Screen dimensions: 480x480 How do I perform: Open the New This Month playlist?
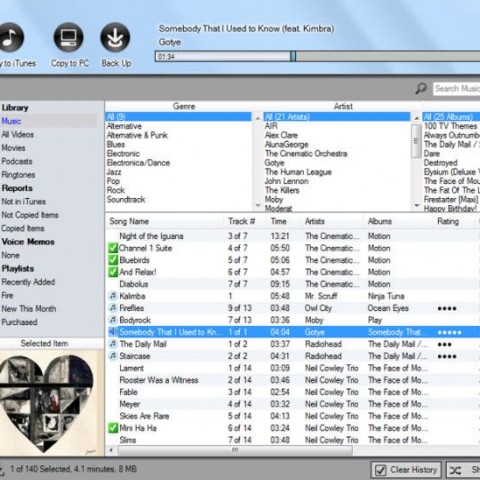(x=29, y=308)
